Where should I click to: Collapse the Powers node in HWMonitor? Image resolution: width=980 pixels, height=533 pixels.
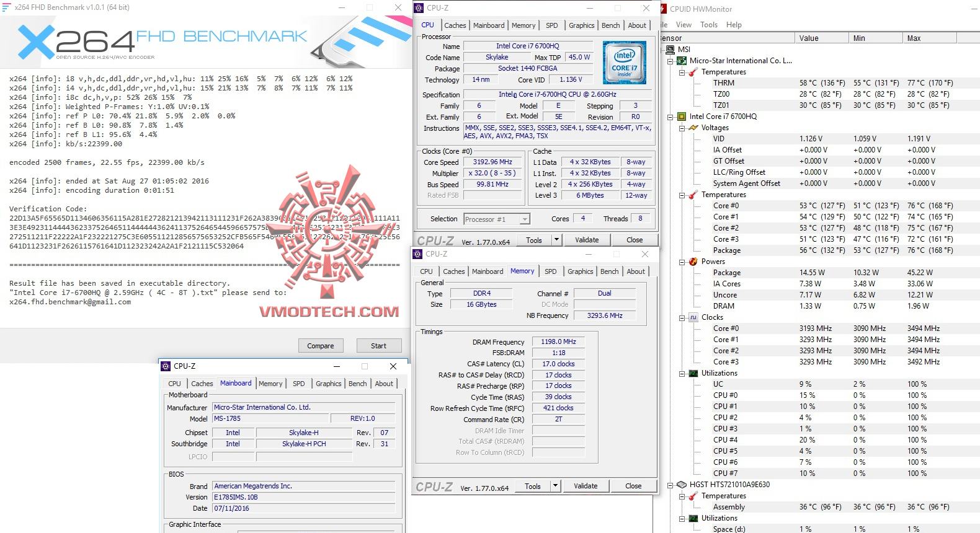pyautogui.click(x=682, y=262)
